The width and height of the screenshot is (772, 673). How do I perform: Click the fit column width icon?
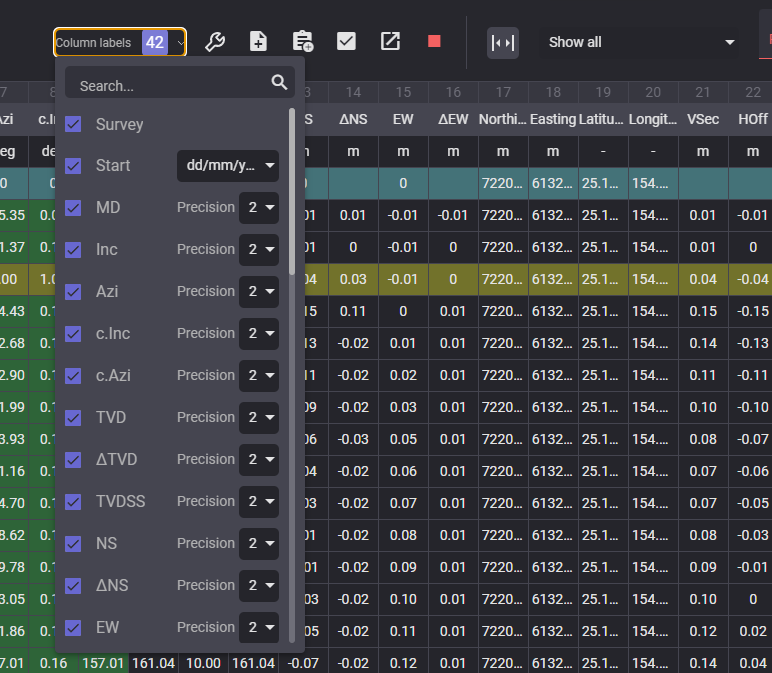pos(503,42)
